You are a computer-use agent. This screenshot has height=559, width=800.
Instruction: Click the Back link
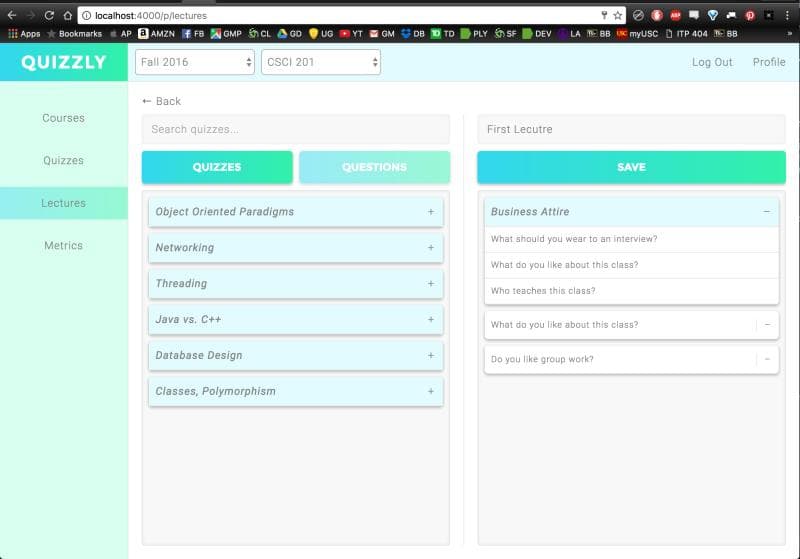click(x=162, y=101)
